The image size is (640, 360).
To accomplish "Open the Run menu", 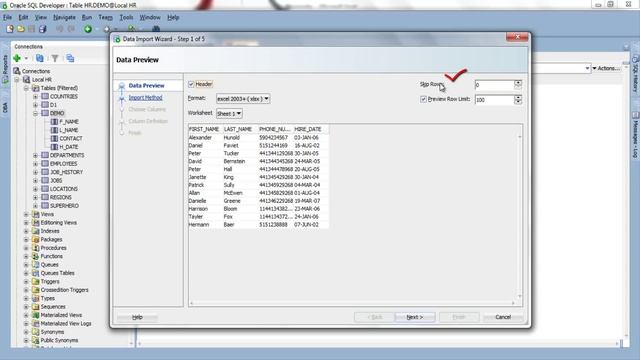I will (x=87, y=18).
